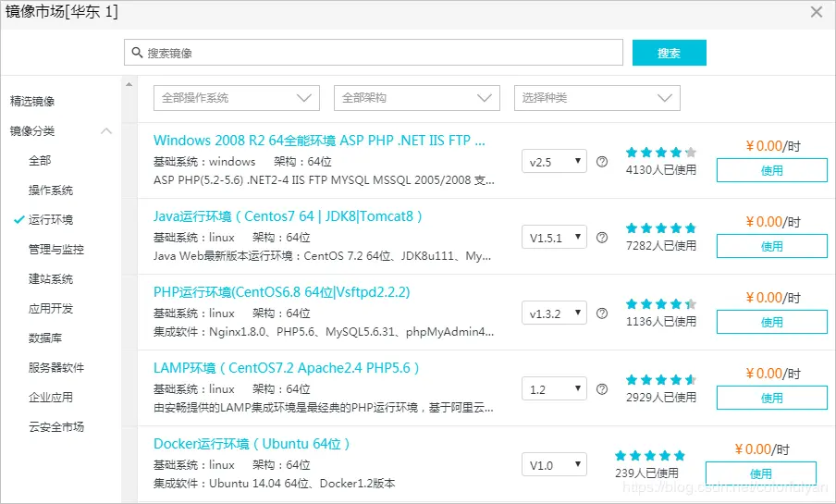Open the 全部操作系统 dropdown
The height and width of the screenshot is (504, 836).
point(236,98)
